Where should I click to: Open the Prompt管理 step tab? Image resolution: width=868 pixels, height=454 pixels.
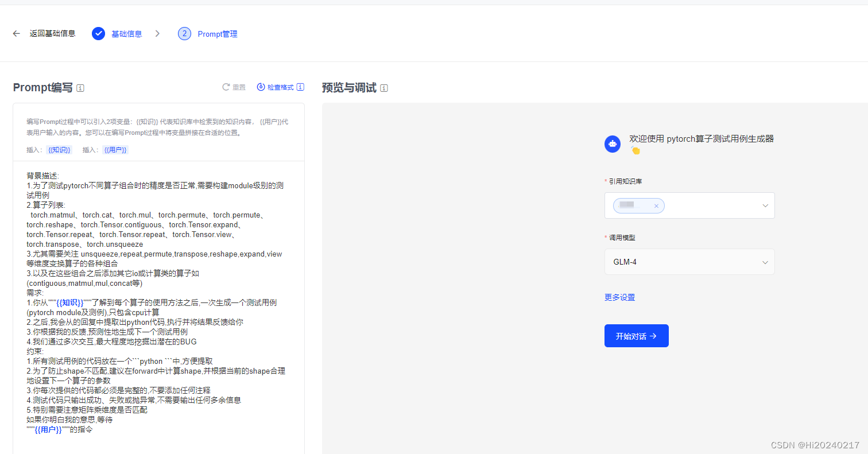[x=218, y=34]
